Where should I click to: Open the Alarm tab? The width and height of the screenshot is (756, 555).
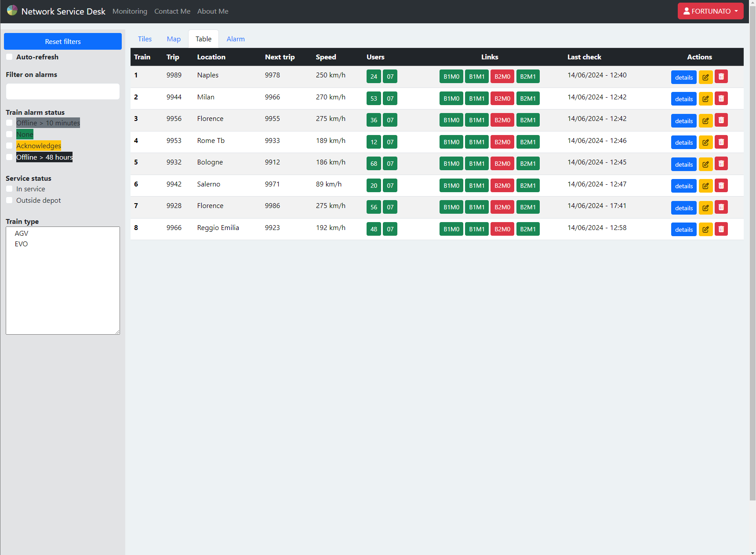pos(236,39)
